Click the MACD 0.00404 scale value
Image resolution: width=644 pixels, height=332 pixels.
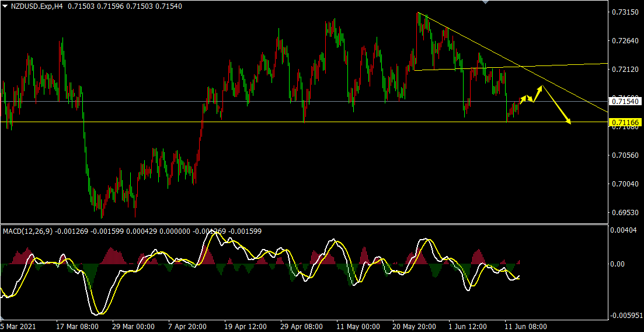point(624,231)
